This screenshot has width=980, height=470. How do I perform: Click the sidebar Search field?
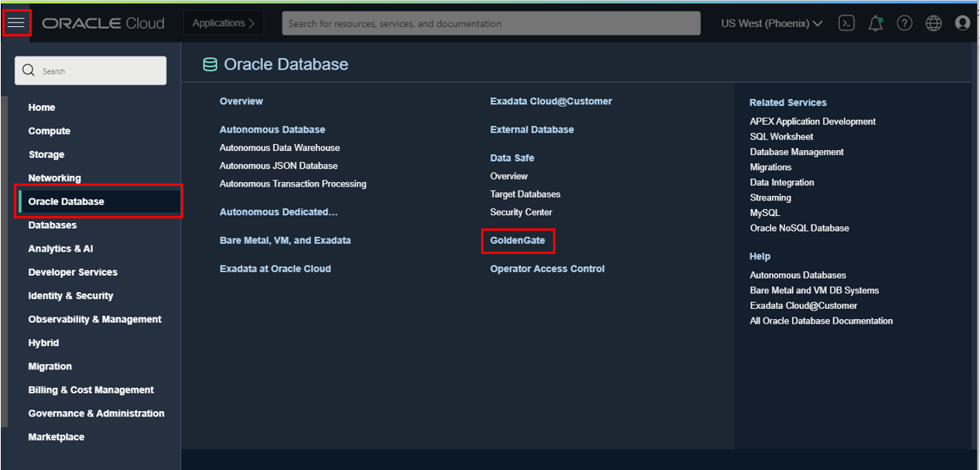90,70
